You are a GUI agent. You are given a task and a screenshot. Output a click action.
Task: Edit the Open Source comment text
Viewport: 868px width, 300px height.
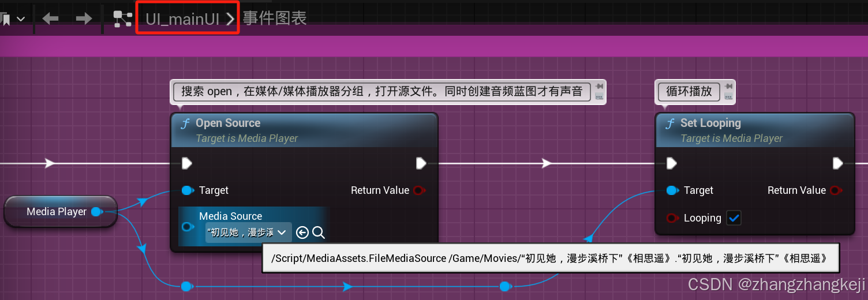click(x=381, y=91)
